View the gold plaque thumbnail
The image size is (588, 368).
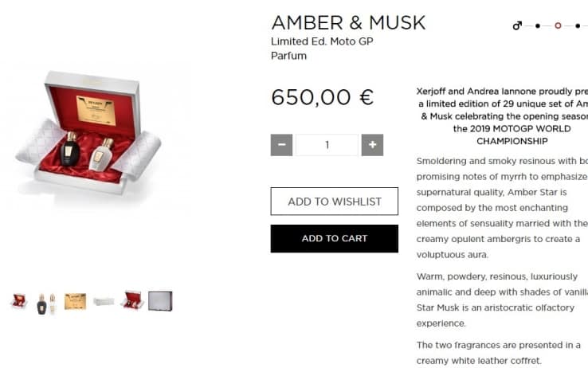pyautogui.click(x=75, y=301)
